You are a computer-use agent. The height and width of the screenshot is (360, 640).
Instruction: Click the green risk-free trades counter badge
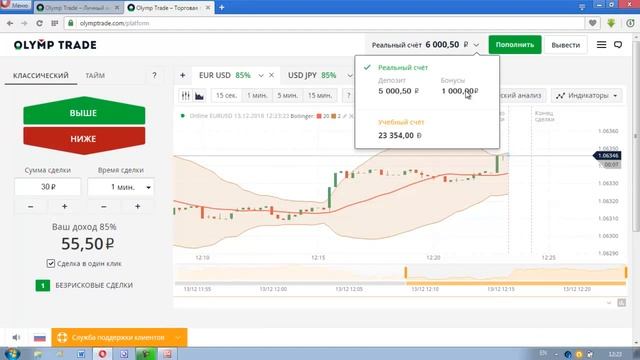43,285
